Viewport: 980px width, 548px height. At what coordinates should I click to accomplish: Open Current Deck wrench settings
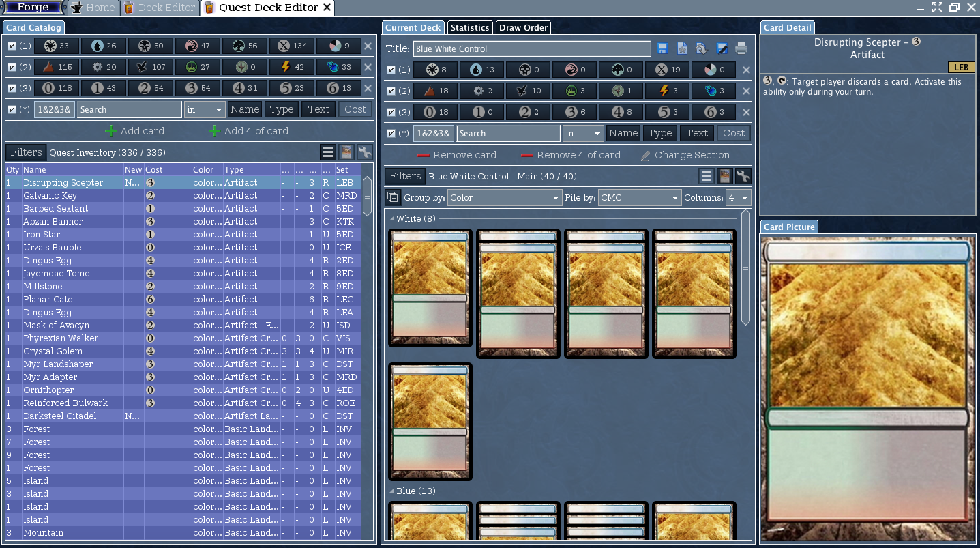tap(743, 177)
